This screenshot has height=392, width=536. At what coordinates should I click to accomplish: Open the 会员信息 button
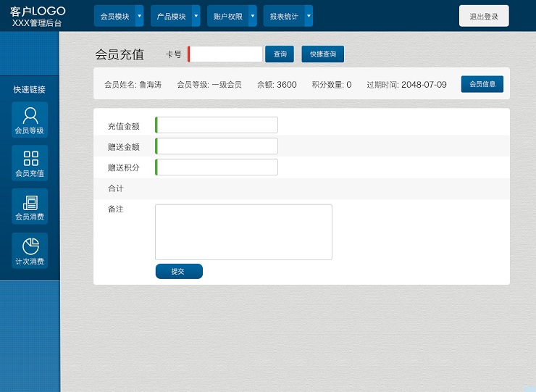(482, 84)
